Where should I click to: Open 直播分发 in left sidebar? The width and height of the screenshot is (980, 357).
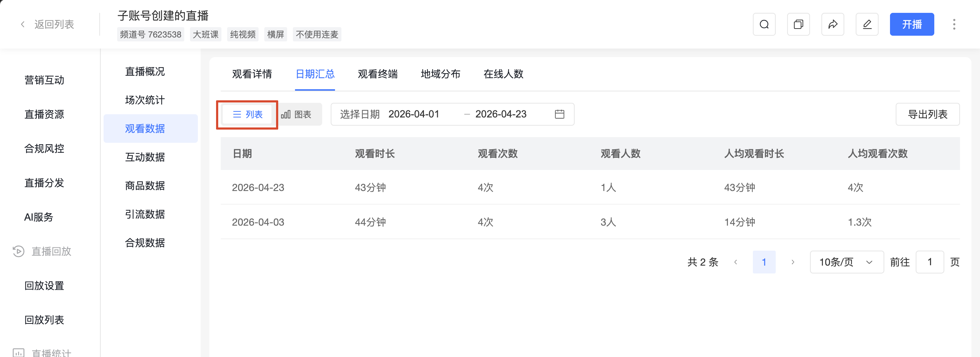44,183
